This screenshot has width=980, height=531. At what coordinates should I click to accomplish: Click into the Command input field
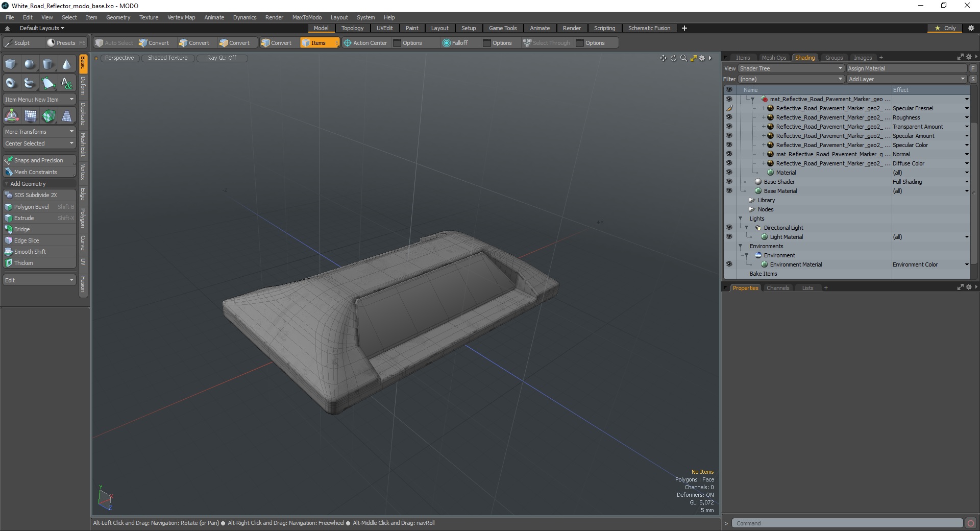tap(847, 523)
